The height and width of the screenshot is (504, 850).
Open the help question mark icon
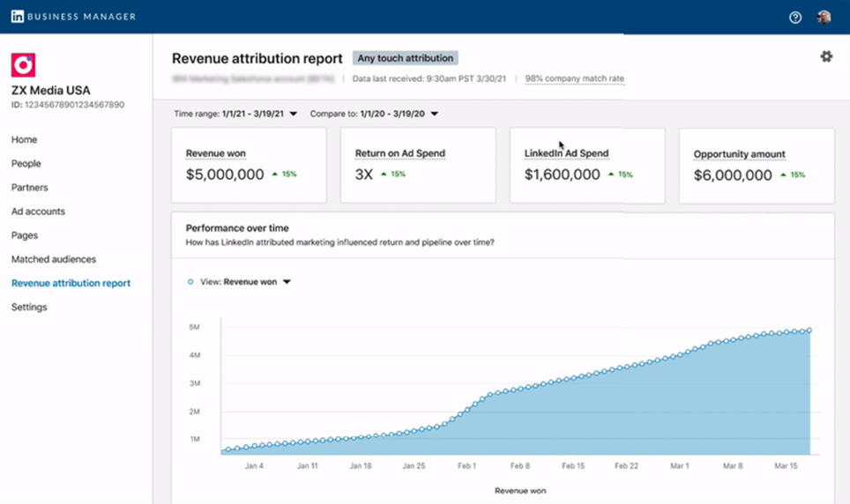coord(795,18)
